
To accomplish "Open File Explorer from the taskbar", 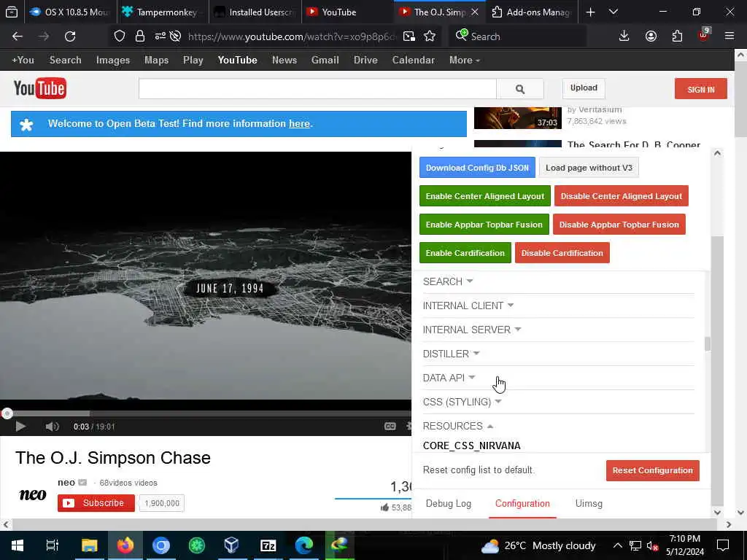I will click(x=89, y=545).
